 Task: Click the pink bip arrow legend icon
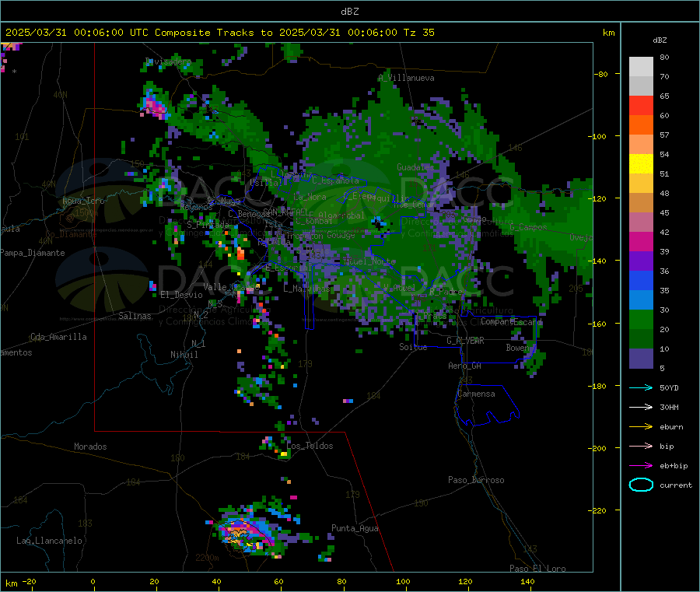click(x=641, y=446)
